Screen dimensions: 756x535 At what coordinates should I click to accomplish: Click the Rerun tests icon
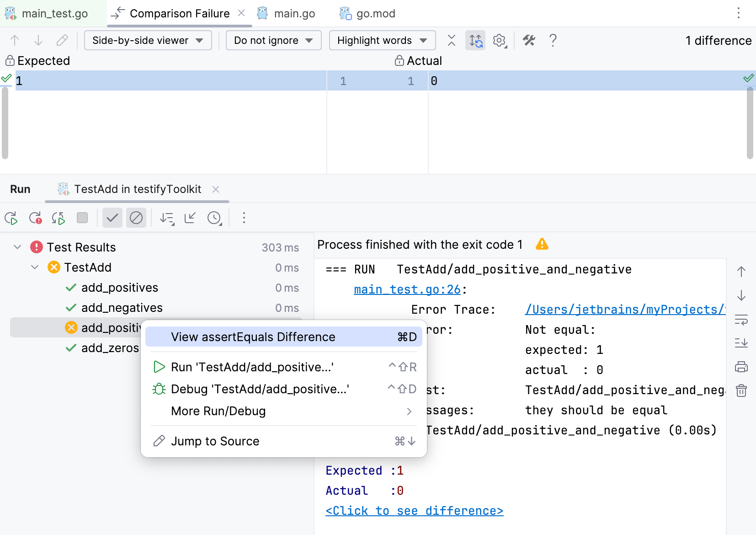11,218
